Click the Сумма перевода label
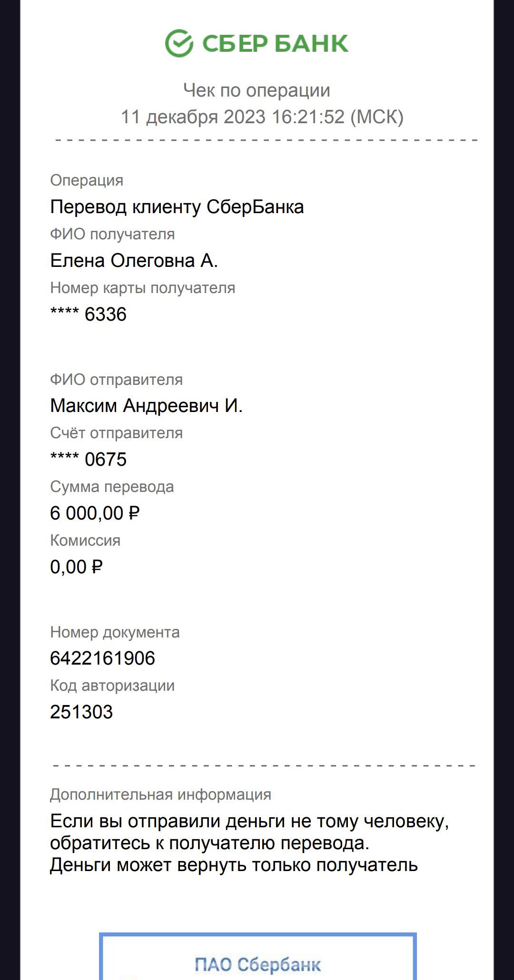Image resolution: width=514 pixels, height=980 pixels. pos(112,487)
